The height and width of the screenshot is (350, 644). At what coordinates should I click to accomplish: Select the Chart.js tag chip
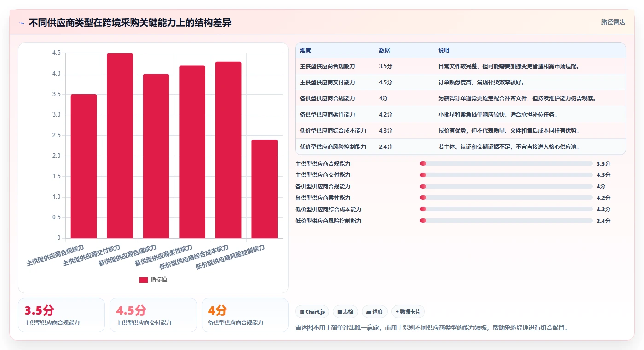[x=312, y=312]
